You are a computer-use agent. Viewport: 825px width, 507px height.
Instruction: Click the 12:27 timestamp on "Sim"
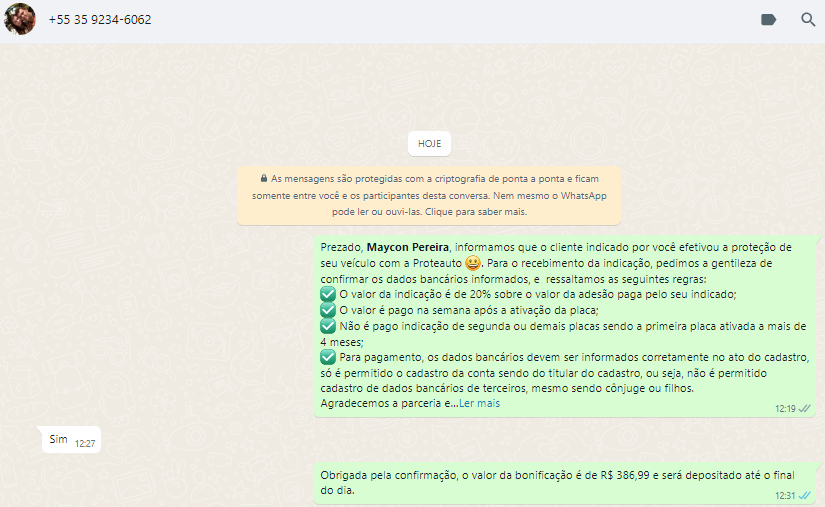point(84,444)
